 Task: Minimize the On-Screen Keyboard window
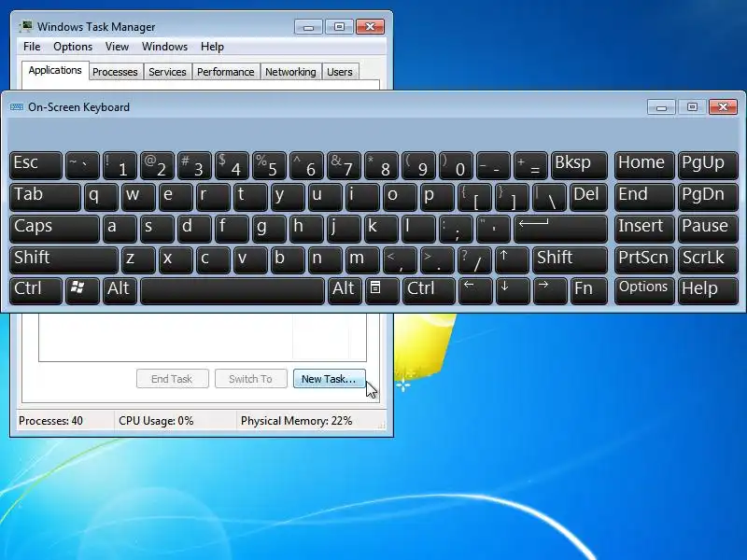[661, 107]
